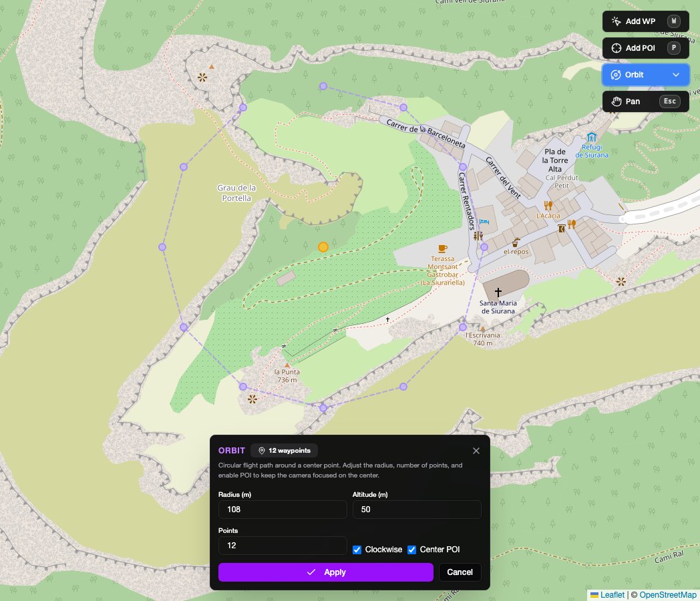Screen dimensions: 700x601
Task: Click inside the Radius input field
Action: pos(283,509)
